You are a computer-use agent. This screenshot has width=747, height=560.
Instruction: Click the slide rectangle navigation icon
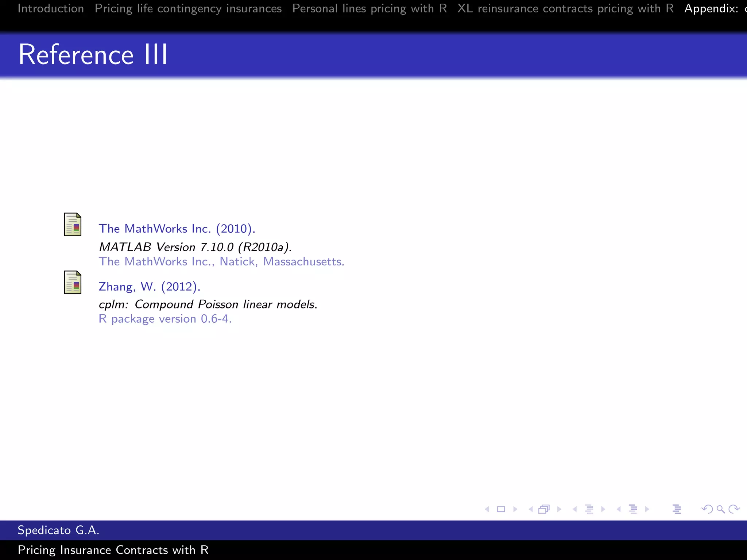click(x=501, y=509)
